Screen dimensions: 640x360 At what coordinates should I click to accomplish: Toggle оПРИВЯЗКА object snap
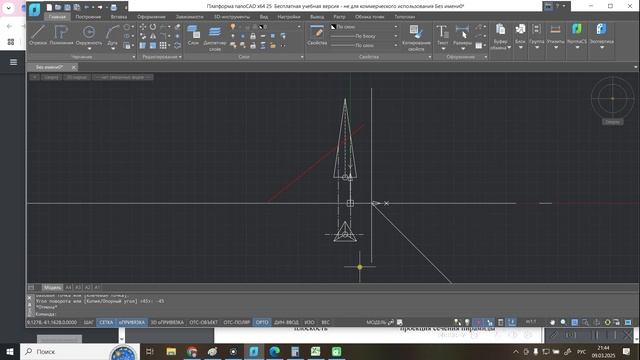coord(132,322)
